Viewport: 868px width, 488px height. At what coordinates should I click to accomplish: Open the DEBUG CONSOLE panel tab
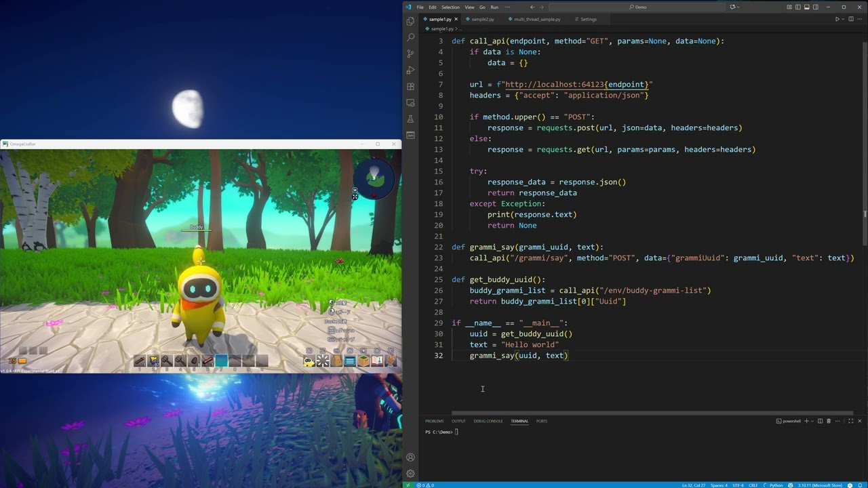(x=488, y=421)
